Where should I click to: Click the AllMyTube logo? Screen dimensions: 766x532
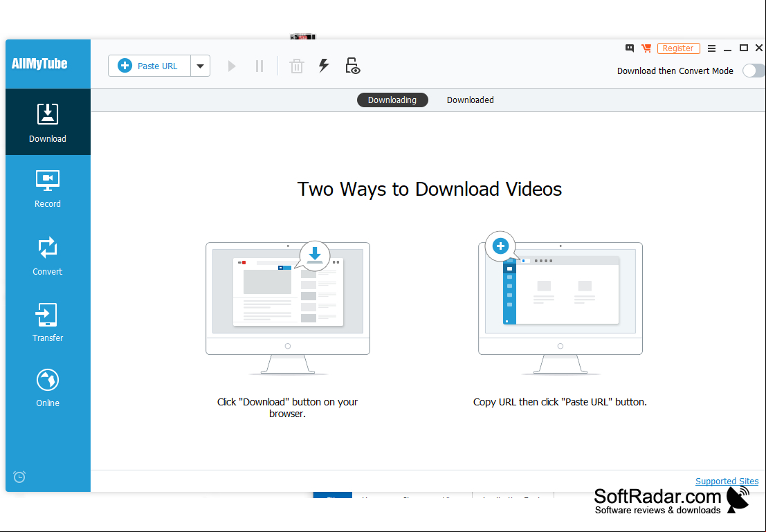(x=39, y=64)
